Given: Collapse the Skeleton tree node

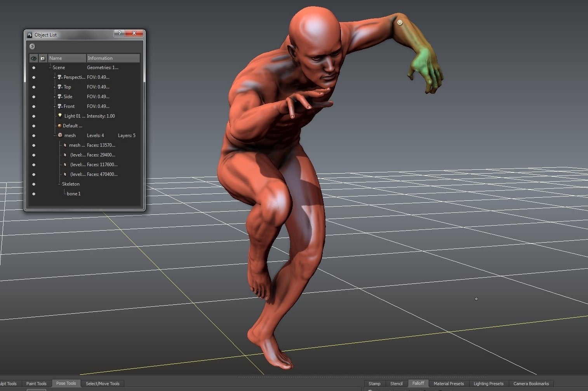Looking at the screenshot, I should pyautogui.click(x=59, y=184).
